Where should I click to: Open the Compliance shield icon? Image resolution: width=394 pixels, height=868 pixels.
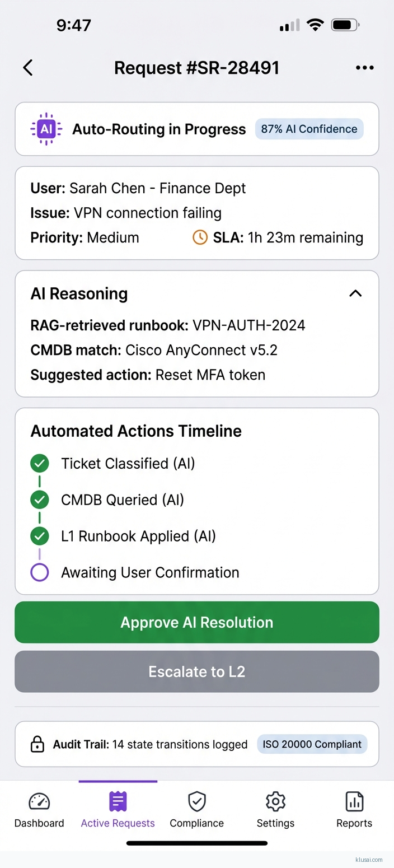[x=197, y=802]
